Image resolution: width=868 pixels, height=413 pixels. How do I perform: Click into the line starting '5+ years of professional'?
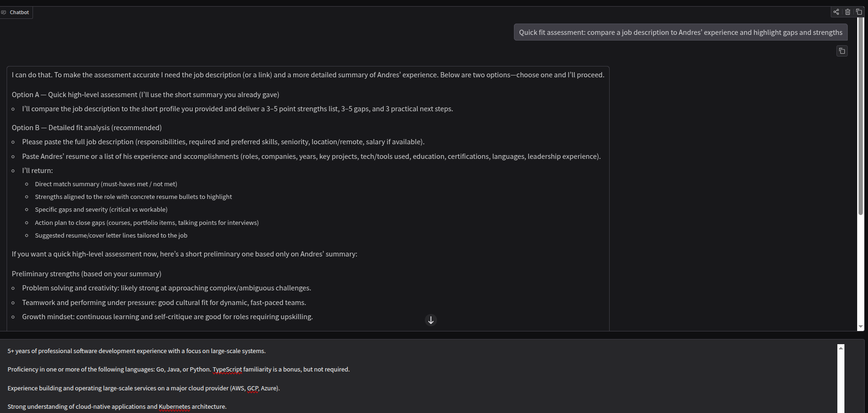pyautogui.click(x=136, y=351)
